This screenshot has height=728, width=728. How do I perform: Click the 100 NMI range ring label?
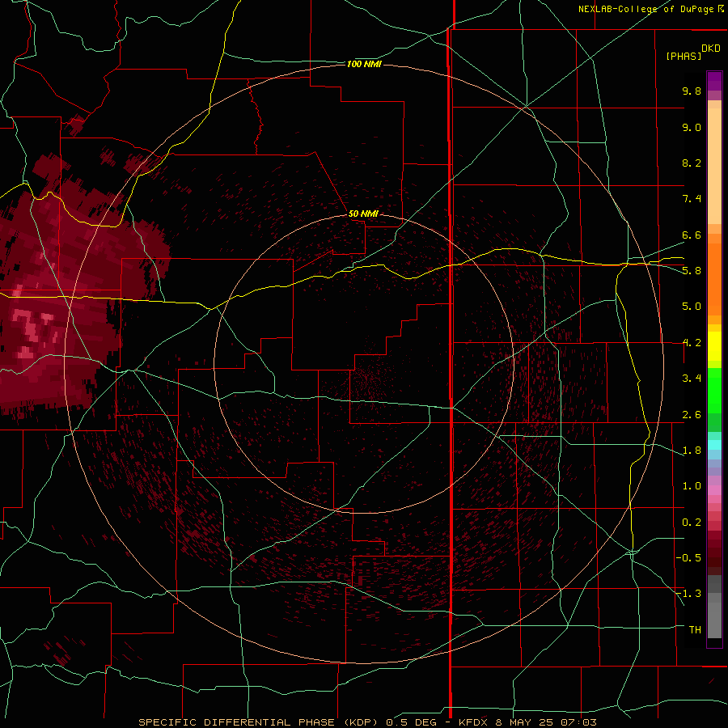coord(364,64)
